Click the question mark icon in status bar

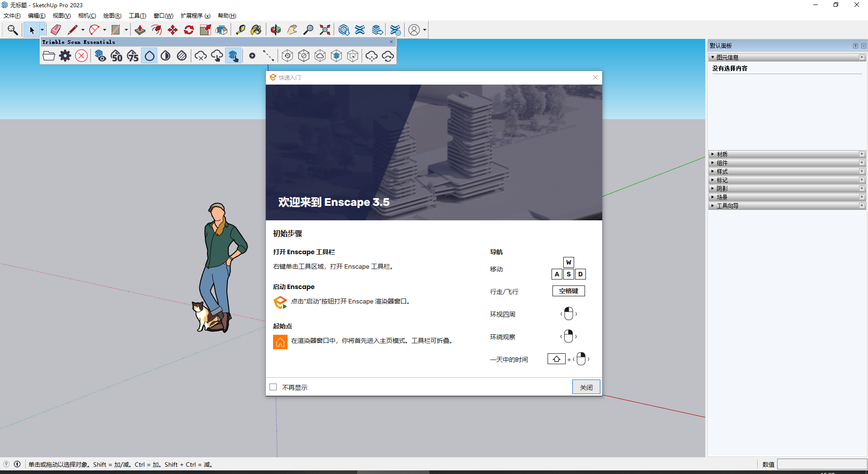(6, 464)
